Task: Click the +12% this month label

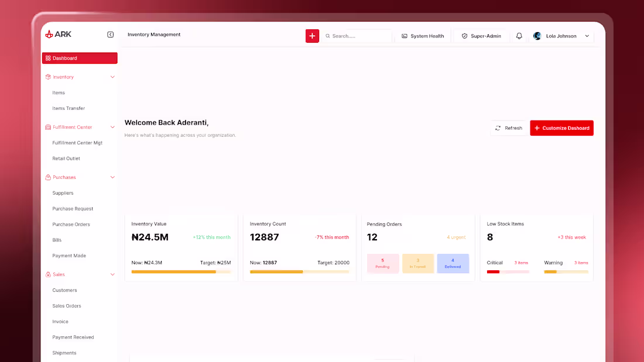Action: [x=211, y=237]
